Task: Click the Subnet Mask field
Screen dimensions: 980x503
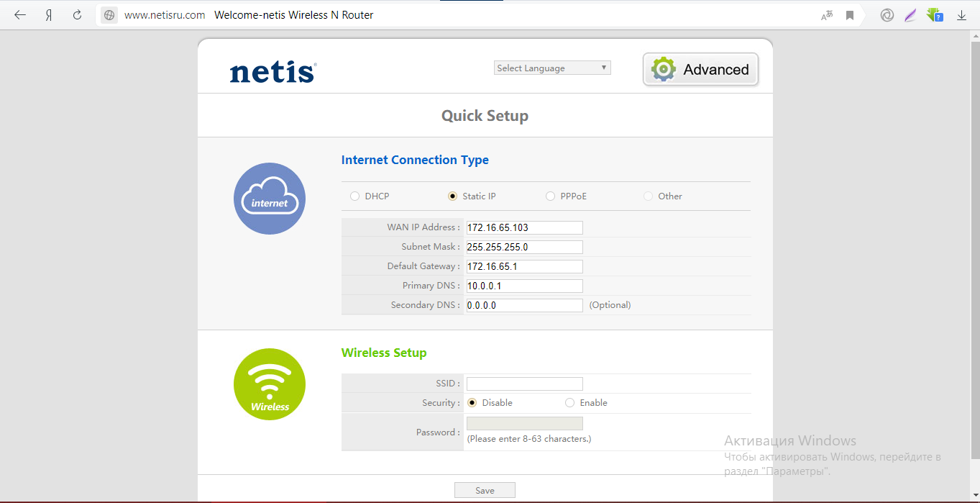Action: (x=525, y=247)
